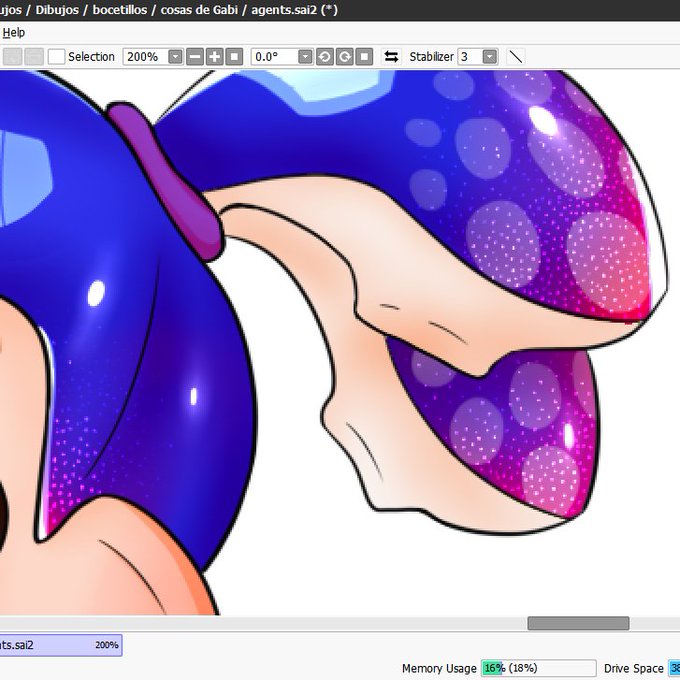Enable straight line drawing mode
Screen dimensions: 680x680
click(516, 57)
